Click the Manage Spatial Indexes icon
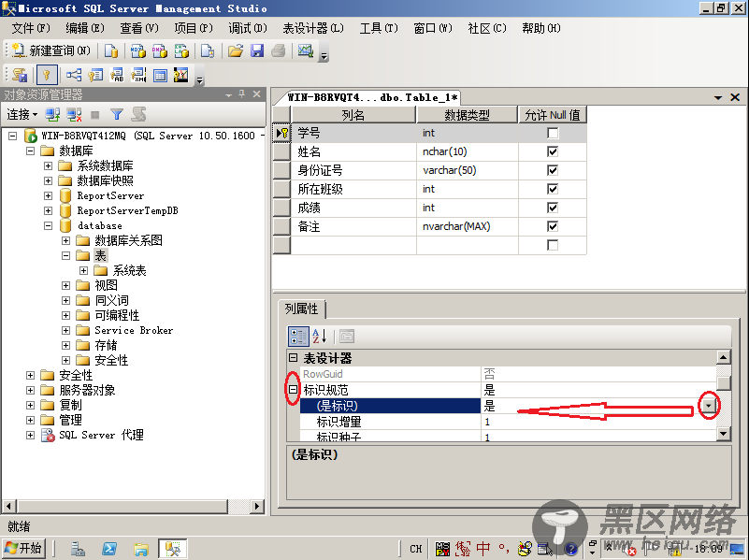Screen dimensions: 749x560 [181, 75]
